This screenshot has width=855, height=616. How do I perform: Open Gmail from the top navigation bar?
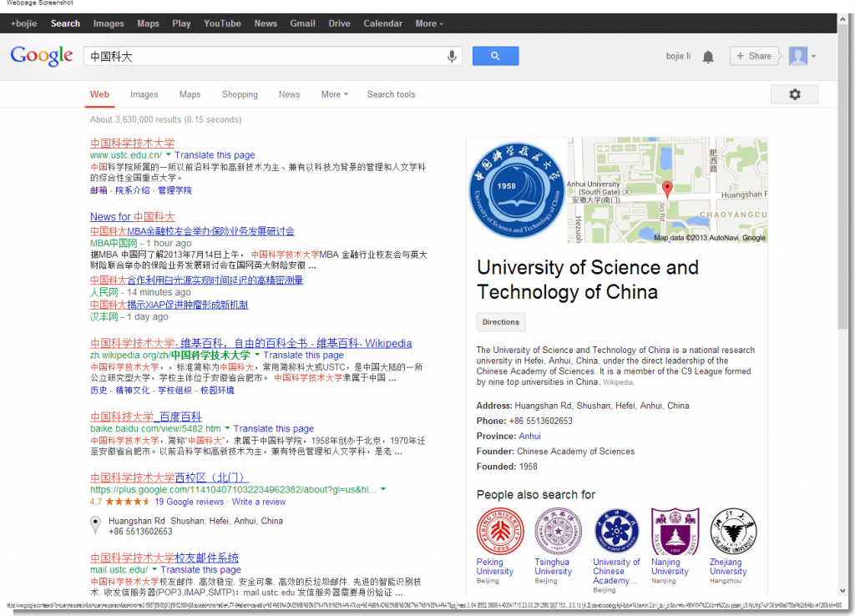[x=302, y=23]
